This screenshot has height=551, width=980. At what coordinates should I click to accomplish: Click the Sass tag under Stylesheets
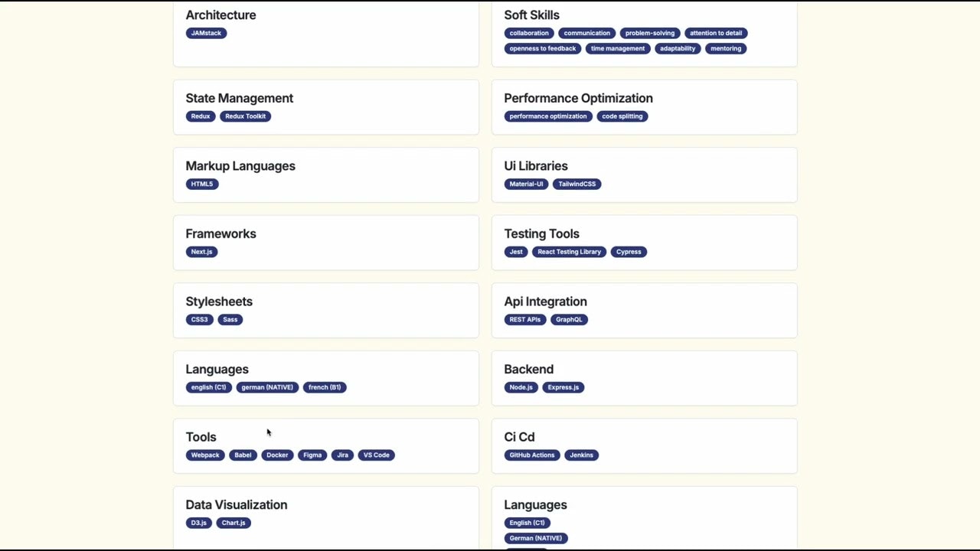[x=230, y=319]
